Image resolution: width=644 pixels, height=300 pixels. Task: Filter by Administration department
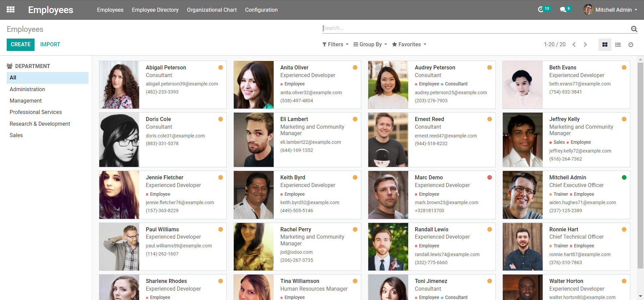[x=48, y=89]
